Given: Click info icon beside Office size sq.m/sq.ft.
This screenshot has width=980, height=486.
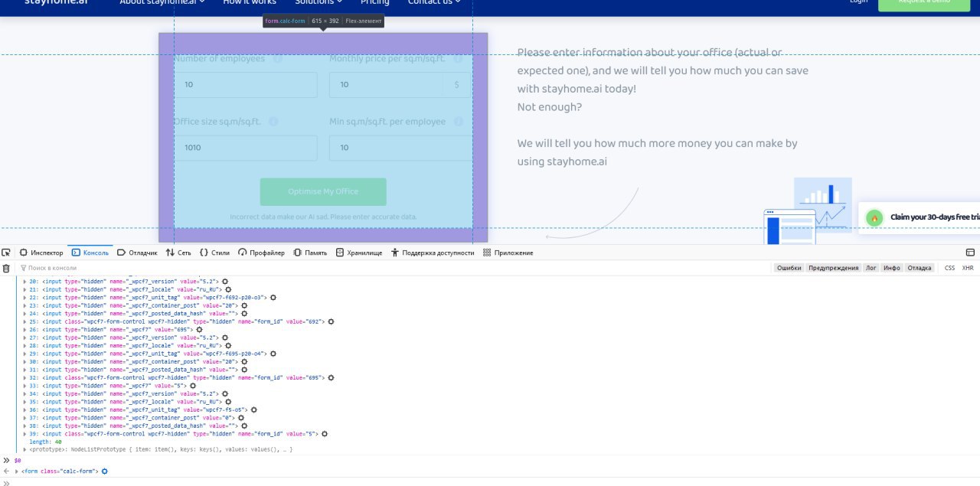Looking at the screenshot, I should pos(273,122).
